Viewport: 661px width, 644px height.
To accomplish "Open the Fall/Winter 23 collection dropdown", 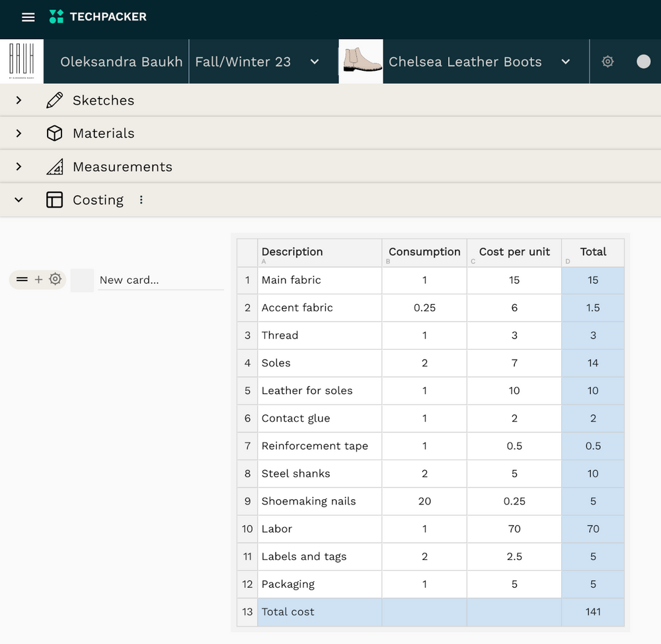I will 315,61.
